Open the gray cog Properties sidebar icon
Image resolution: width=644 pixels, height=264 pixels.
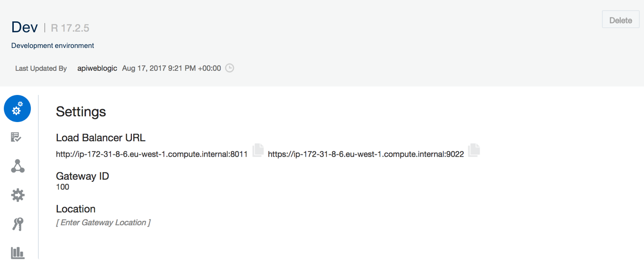[18, 195]
